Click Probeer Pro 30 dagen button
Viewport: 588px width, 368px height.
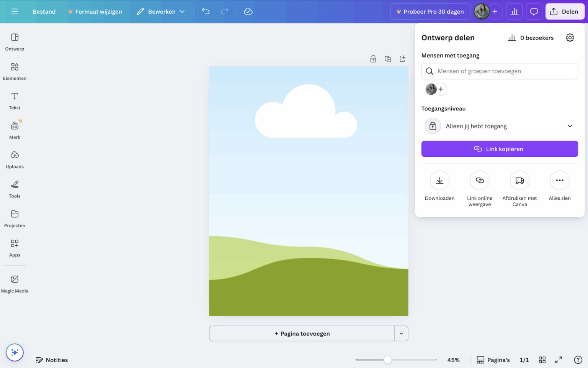click(430, 11)
